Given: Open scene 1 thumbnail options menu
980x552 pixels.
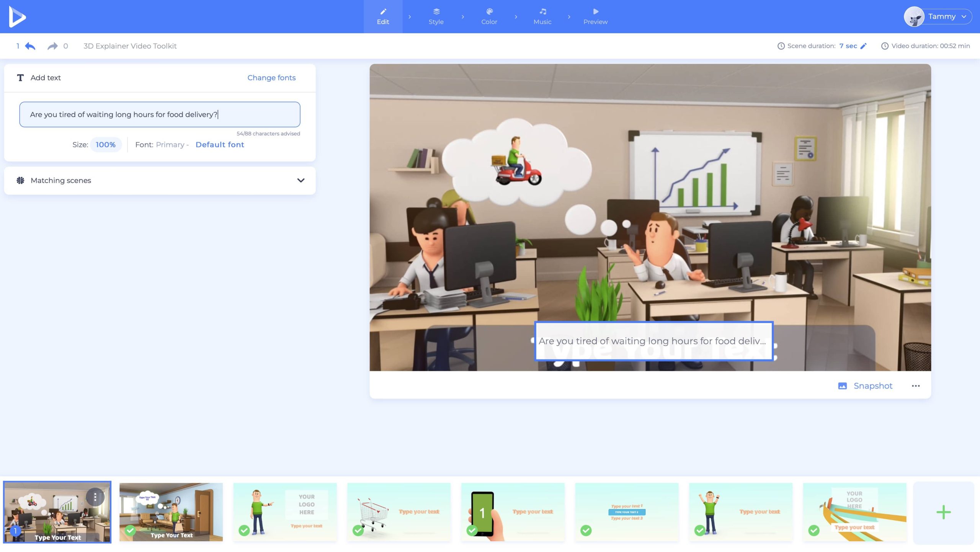Looking at the screenshot, I should tap(95, 497).
